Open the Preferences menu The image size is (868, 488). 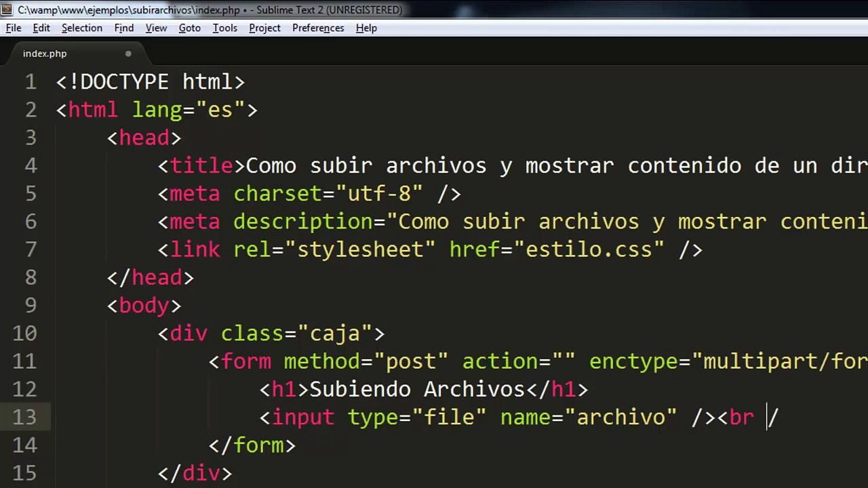click(318, 28)
